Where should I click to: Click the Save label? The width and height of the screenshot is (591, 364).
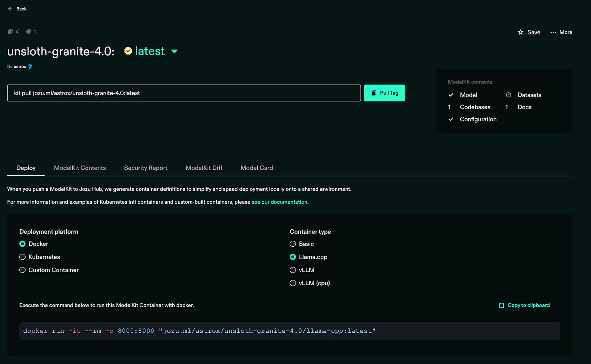pyautogui.click(x=534, y=32)
